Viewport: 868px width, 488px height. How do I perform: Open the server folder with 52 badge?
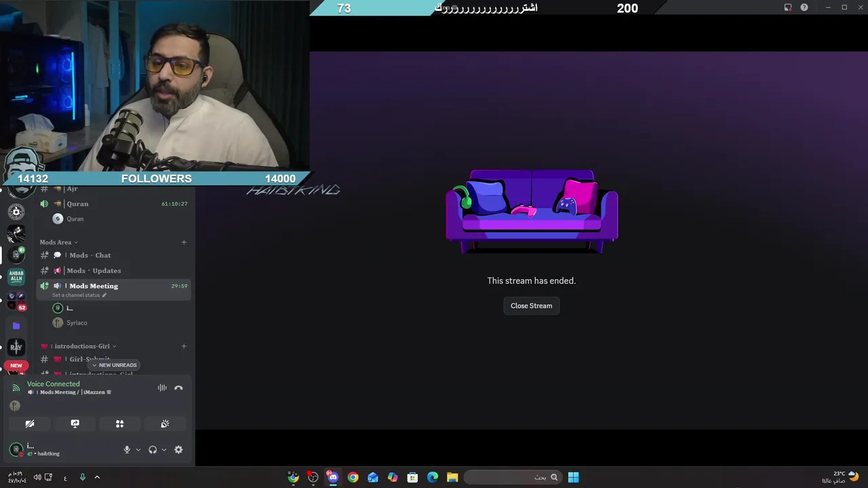(x=16, y=301)
